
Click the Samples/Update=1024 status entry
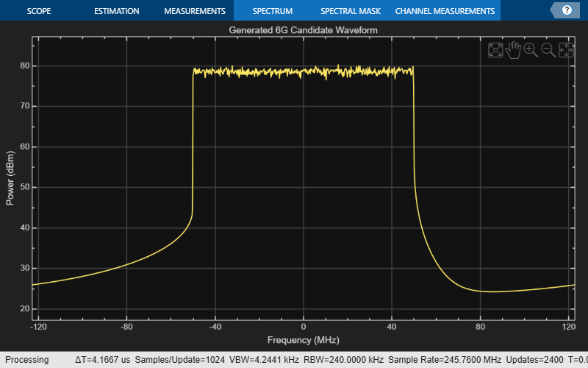tap(179, 360)
